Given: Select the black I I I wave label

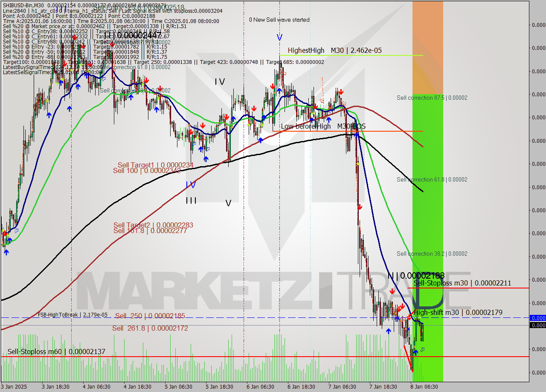Looking at the screenshot, I should (191, 200).
